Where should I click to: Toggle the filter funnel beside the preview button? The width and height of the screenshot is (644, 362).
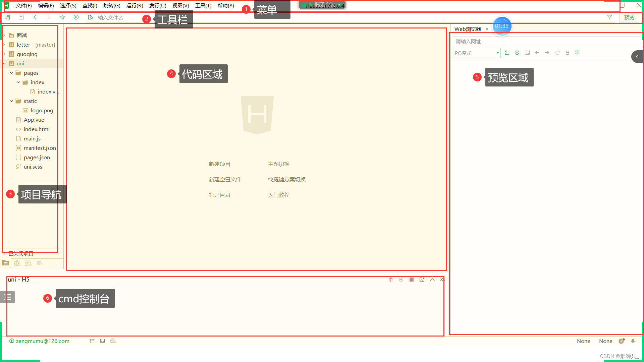pos(609,17)
